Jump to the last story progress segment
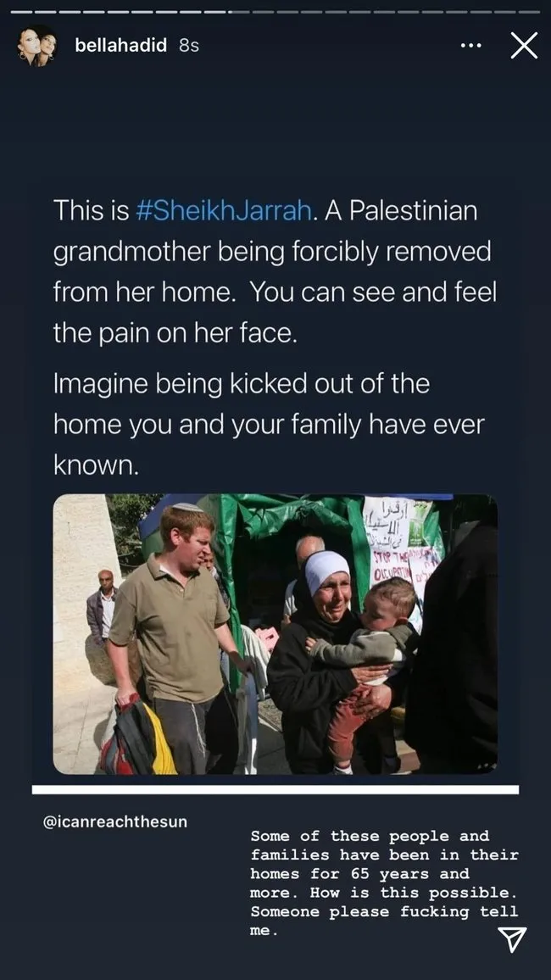Image resolution: width=551 pixels, height=980 pixels. click(x=530, y=11)
